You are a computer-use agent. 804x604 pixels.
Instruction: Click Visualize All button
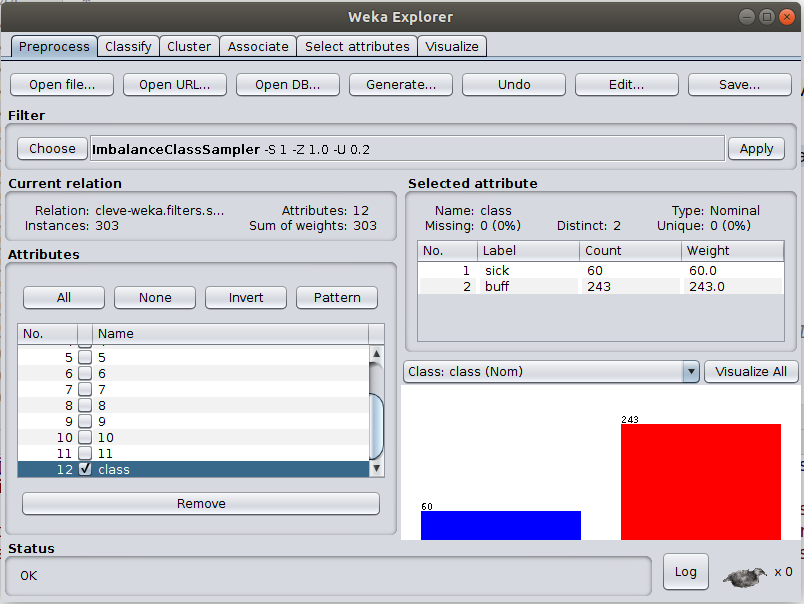coord(751,371)
